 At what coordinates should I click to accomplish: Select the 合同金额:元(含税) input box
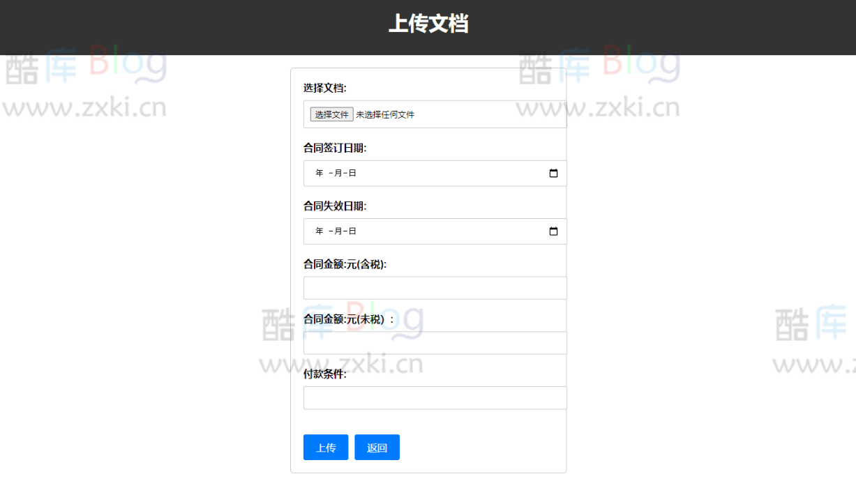[x=435, y=287]
